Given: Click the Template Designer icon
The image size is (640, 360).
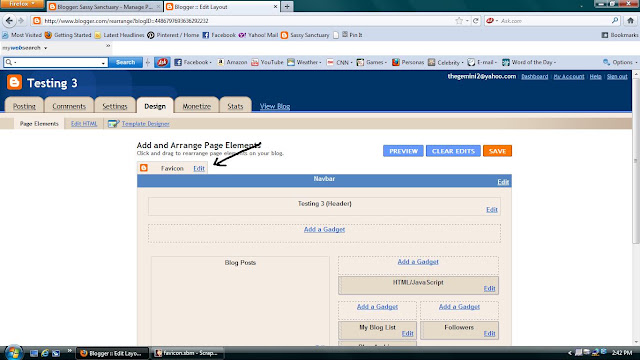Looking at the screenshot, I should 113,124.
